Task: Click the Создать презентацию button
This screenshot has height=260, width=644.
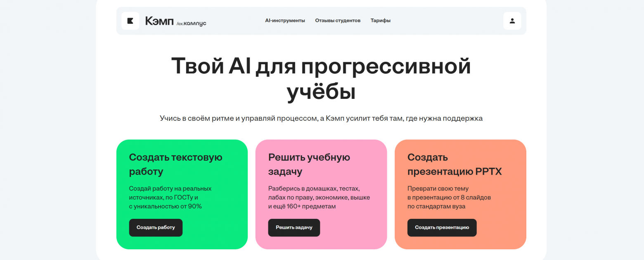Action: click(x=442, y=227)
